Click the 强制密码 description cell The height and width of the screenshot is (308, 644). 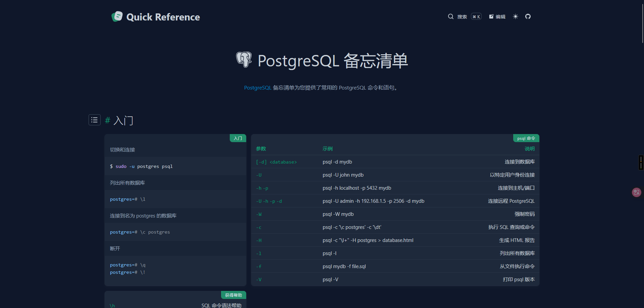(525, 214)
